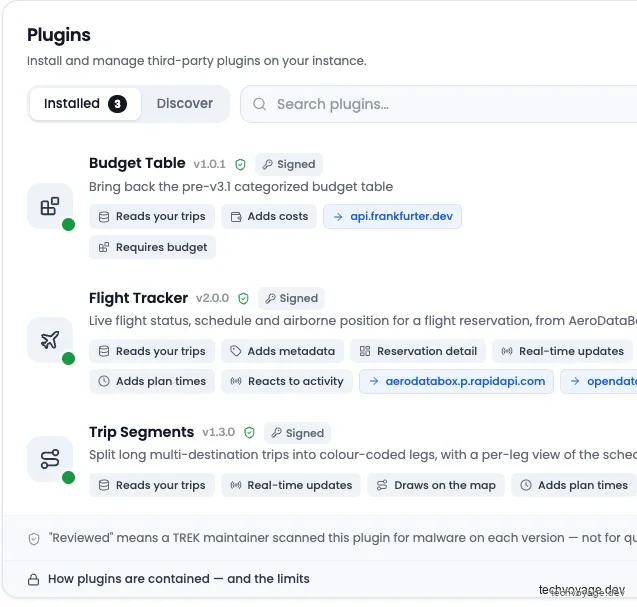Click Trip Segments' Reads your trips chip
This screenshot has height=607, width=637.
[x=152, y=485]
